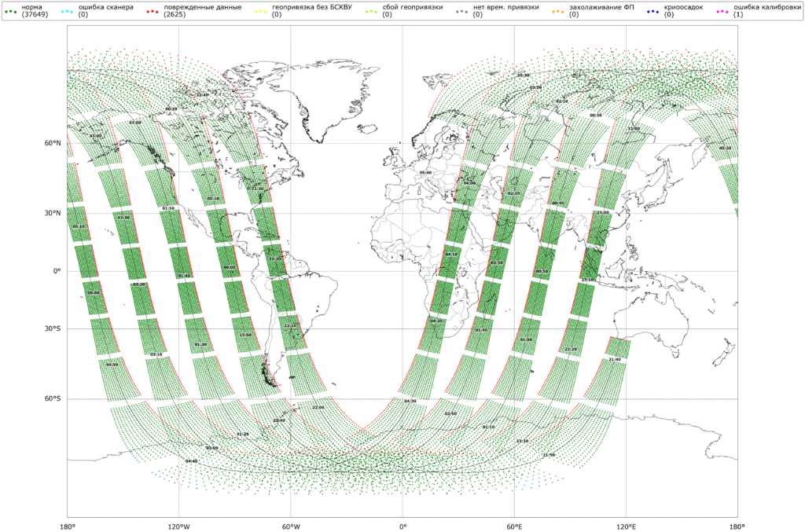
Task: Click the 04:00 time marker on the map
Action: click(469, 183)
